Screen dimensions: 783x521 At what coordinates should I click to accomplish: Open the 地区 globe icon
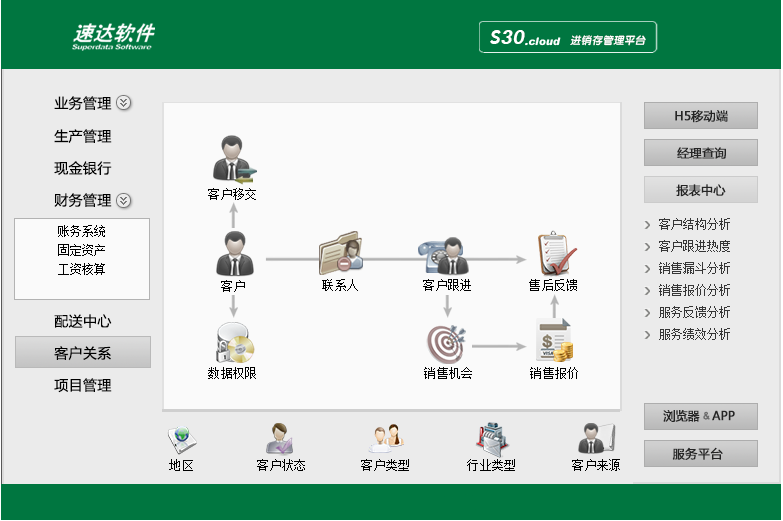tap(181, 440)
